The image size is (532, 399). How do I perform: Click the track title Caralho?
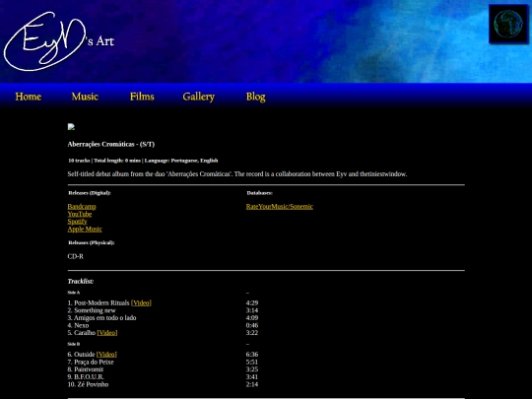[x=85, y=333]
